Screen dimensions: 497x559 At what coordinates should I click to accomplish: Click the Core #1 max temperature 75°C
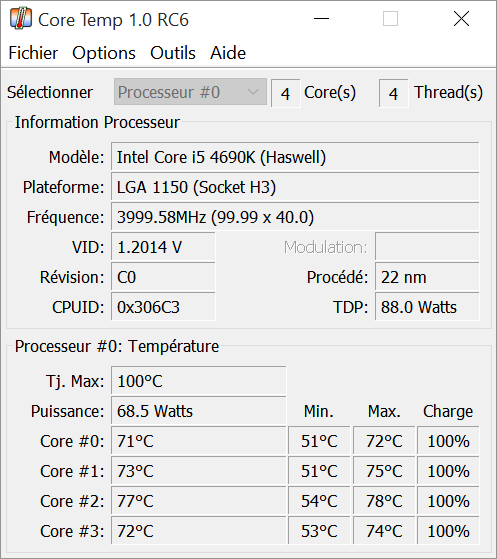tap(384, 471)
